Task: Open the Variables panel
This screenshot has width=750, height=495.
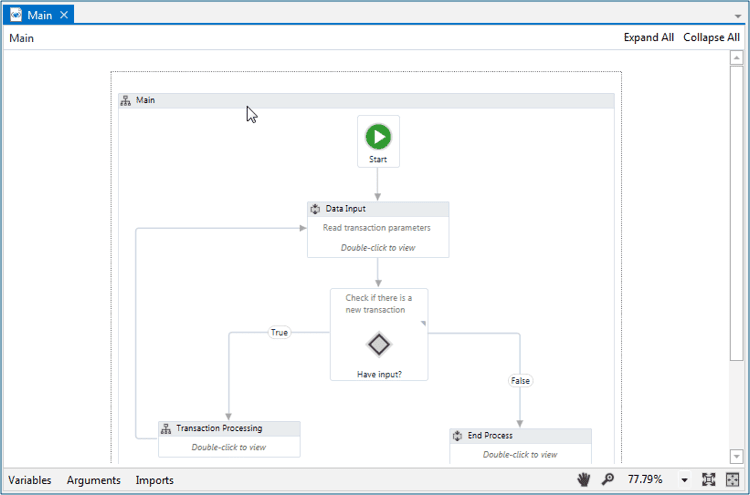Action: (30, 480)
